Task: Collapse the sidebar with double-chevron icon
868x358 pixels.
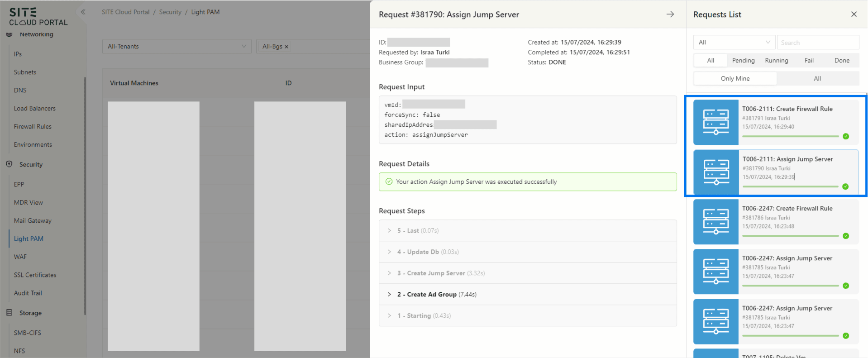Action: point(83,12)
